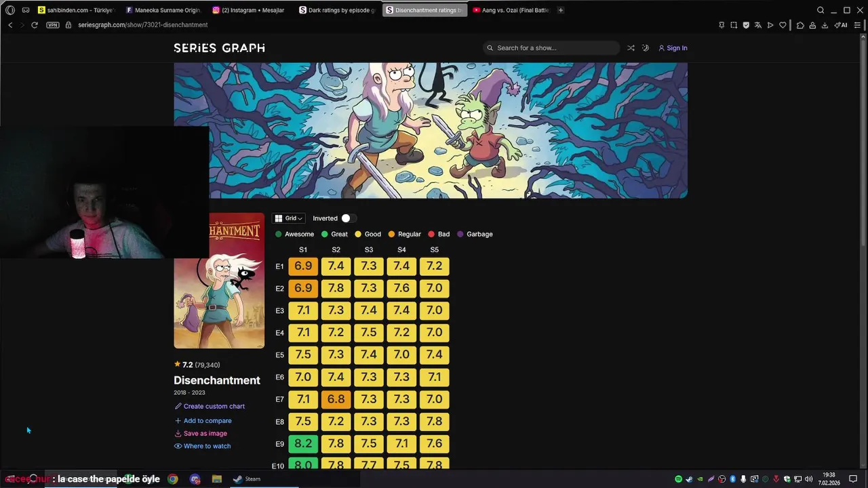
Task: Focus the Search for a show field
Action: (551, 48)
